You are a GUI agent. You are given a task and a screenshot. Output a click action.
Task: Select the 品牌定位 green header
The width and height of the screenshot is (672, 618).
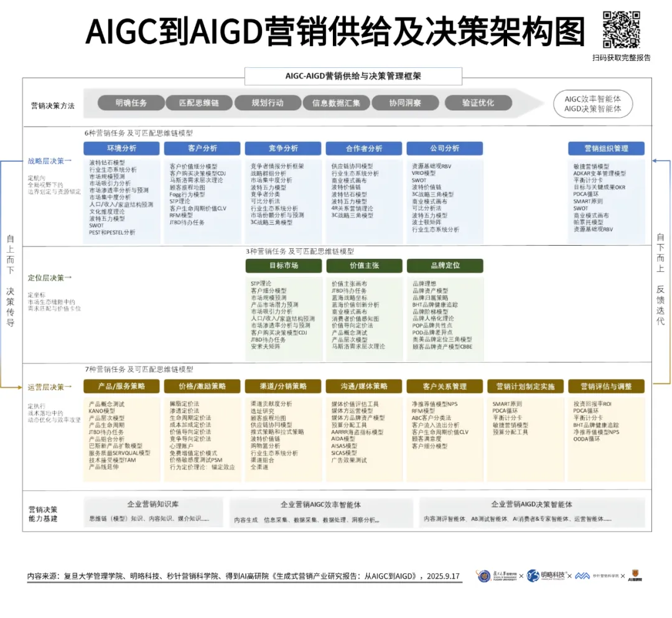point(444,265)
